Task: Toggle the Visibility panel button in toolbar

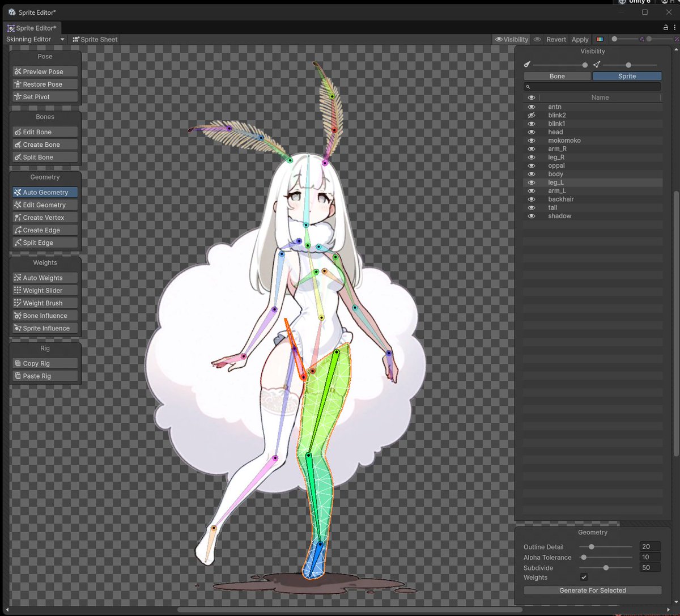Action: coord(512,40)
